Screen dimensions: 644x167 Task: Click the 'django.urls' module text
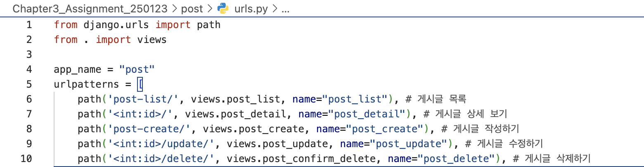116,25
